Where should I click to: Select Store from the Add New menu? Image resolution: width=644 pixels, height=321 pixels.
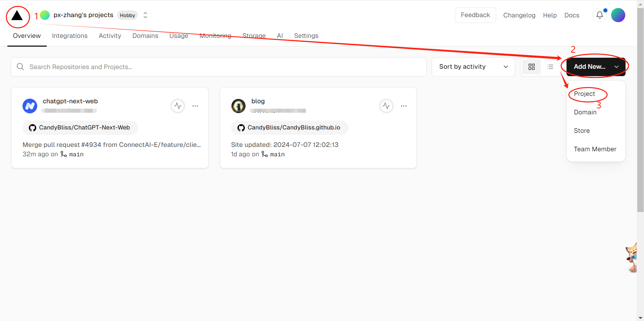[x=582, y=131]
